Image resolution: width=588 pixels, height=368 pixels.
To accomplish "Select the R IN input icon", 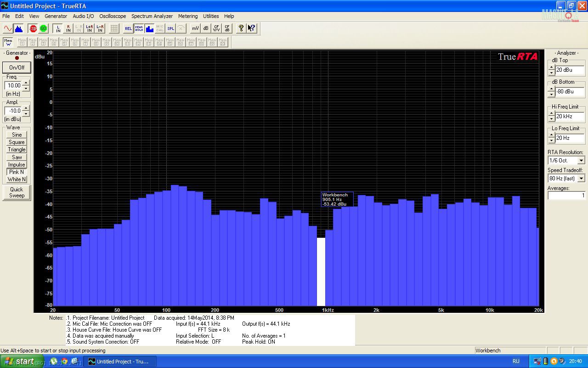I will [68, 29].
